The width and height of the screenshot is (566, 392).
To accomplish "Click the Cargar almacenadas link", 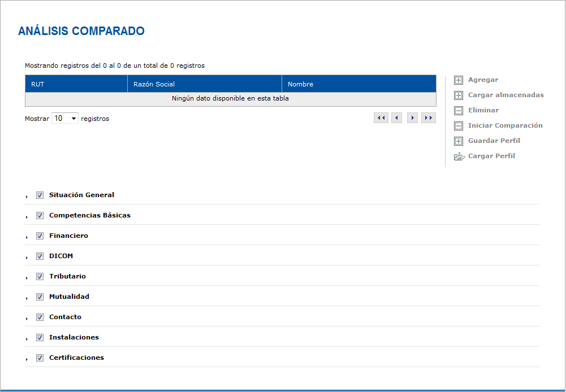I will (505, 95).
